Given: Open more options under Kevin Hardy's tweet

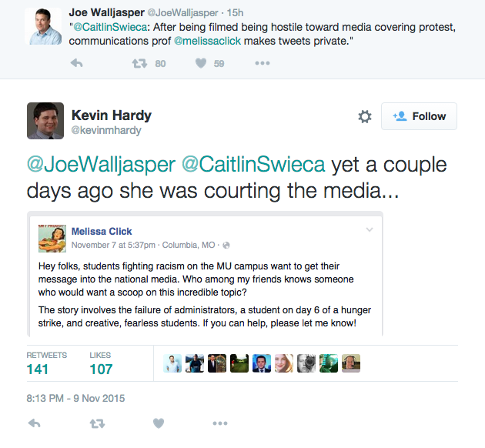Looking at the screenshot, I should click(220, 423).
